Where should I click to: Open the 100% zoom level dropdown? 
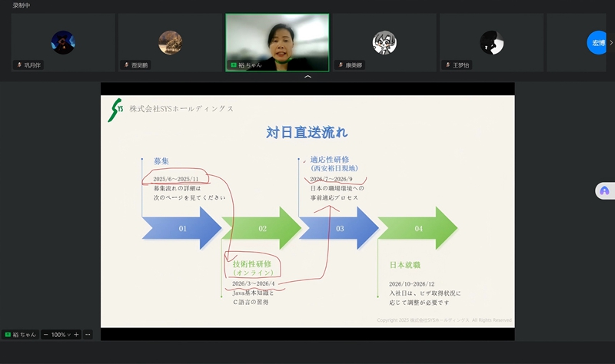[x=61, y=335]
